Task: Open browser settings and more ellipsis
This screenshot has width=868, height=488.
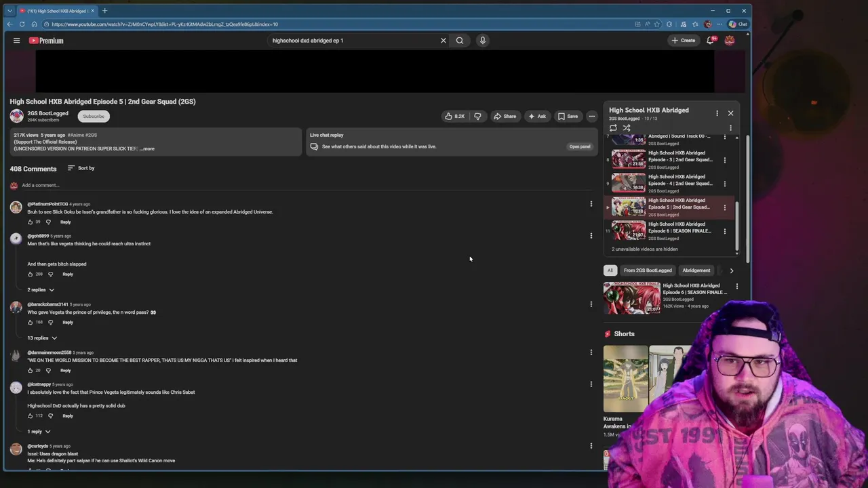Action: [x=720, y=24]
